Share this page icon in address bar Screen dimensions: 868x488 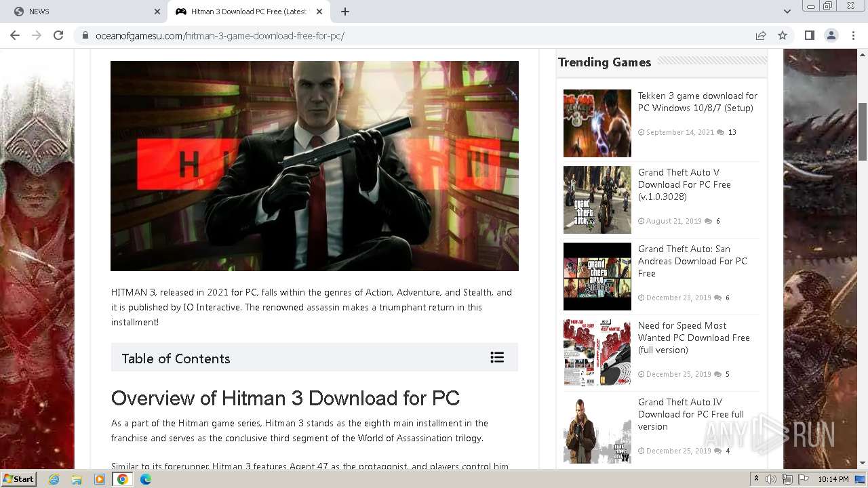[761, 36]
